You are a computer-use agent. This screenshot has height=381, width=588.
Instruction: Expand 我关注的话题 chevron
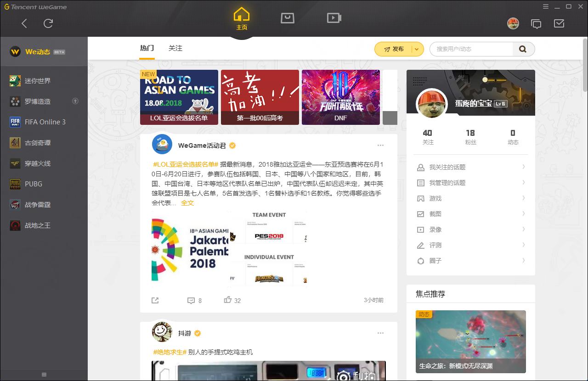pos(524,167)
